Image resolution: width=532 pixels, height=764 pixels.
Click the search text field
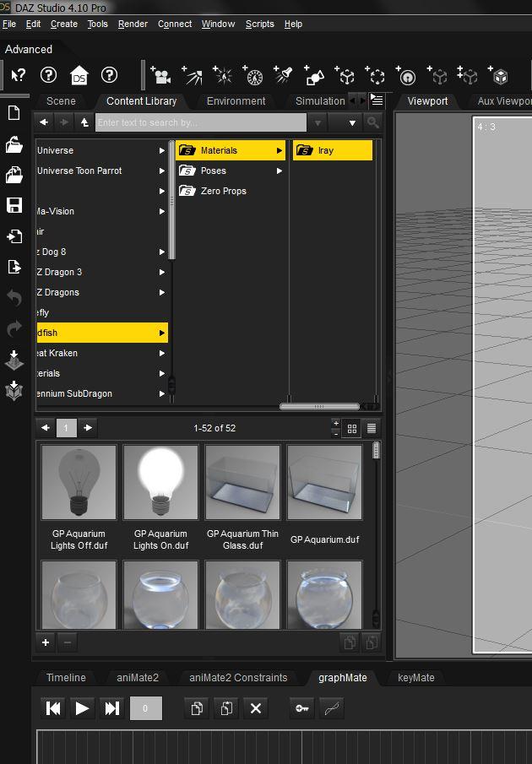pos(201,122)
